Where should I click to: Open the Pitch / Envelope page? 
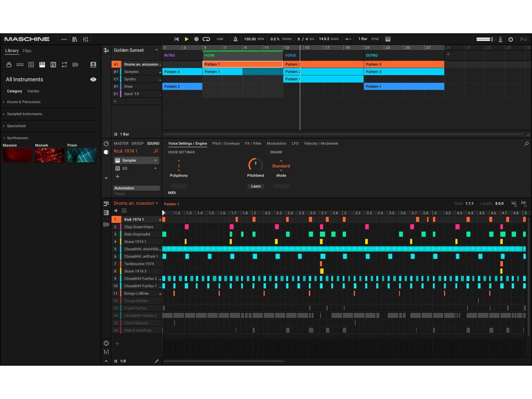[226, 143]
